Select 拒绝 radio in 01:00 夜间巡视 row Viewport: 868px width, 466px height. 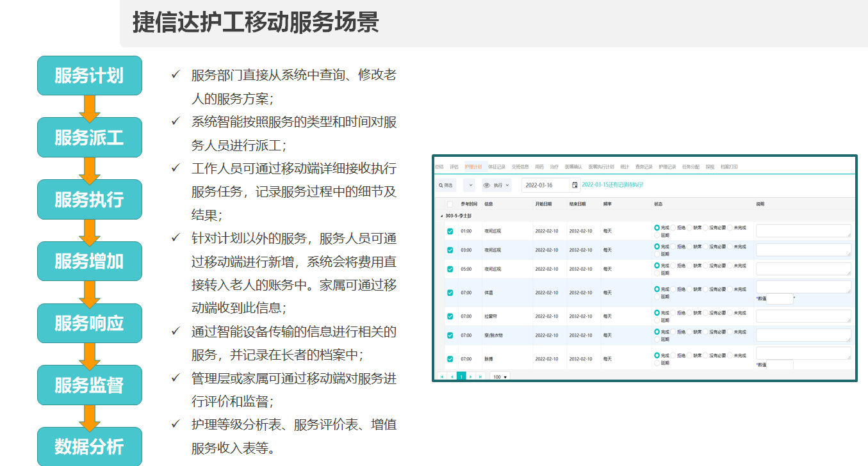coord(673,227)
